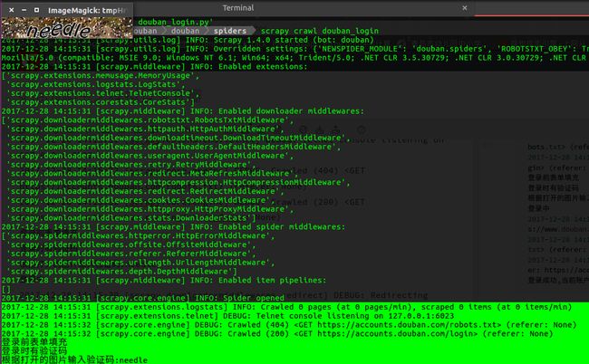Click the robots.txt Crawled (404) line
The height and width of the screenshot is (364, 589).
tap(289, 324)
